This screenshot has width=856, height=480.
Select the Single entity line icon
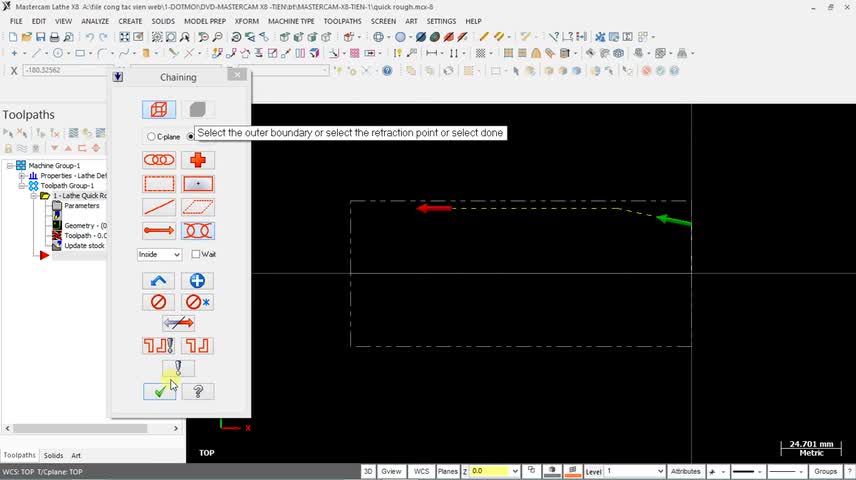pyautogui.click(x=160, y=207)
